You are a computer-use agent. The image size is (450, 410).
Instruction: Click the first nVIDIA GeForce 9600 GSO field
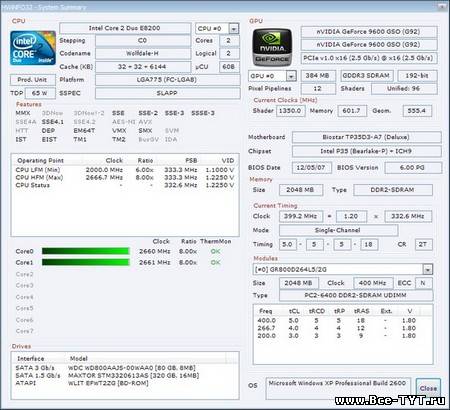click(369, 32)
